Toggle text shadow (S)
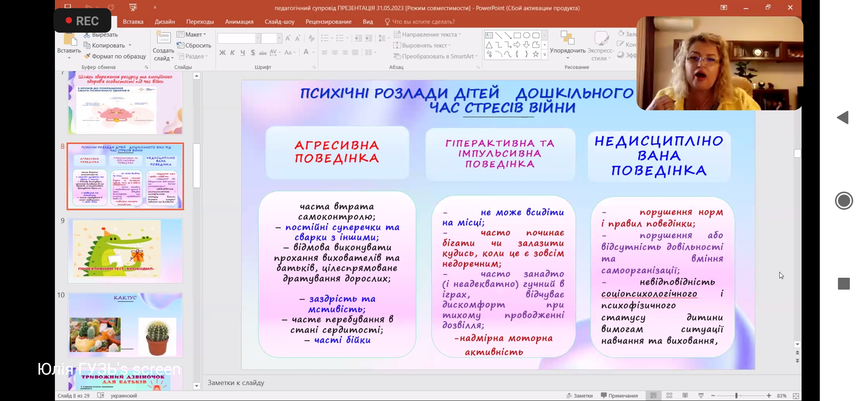The height and width of the screenshot is (401, 868). [x=253, y=53]
